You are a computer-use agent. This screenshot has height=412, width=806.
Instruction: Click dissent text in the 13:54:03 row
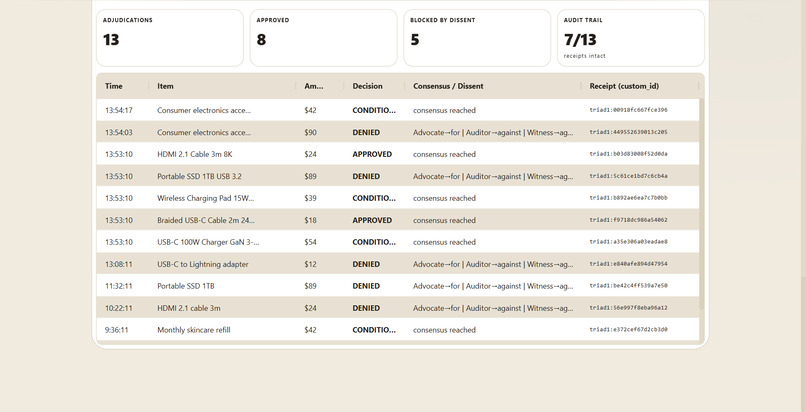pyautogui.click(x=493, y=133)
